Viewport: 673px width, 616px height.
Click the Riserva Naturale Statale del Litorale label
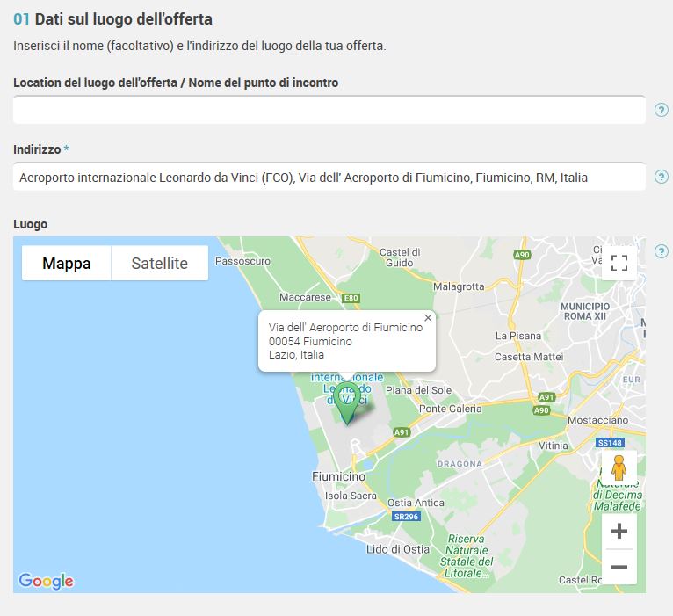point(467,556)
